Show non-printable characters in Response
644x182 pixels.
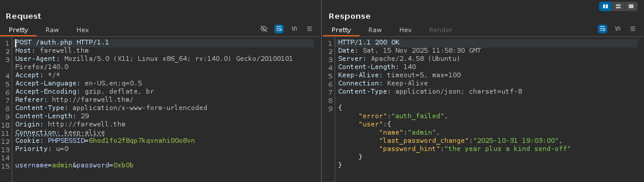point(617,29)
